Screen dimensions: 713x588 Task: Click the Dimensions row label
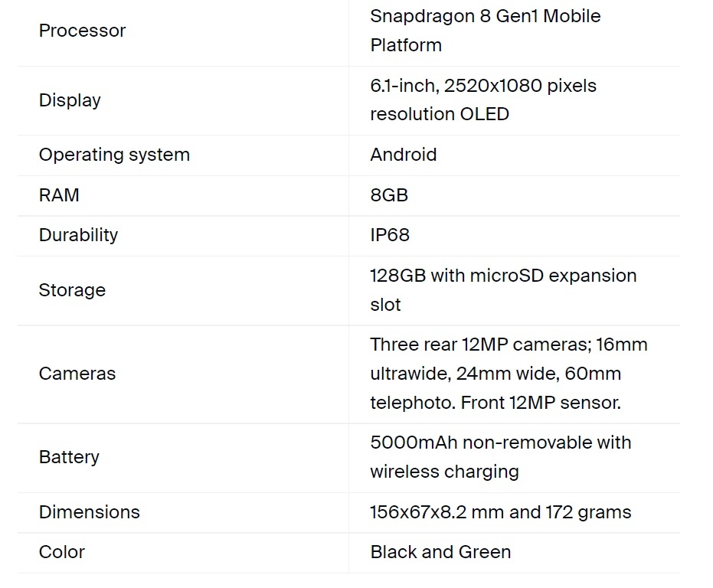pyautogui.click(x=89, y=512)
